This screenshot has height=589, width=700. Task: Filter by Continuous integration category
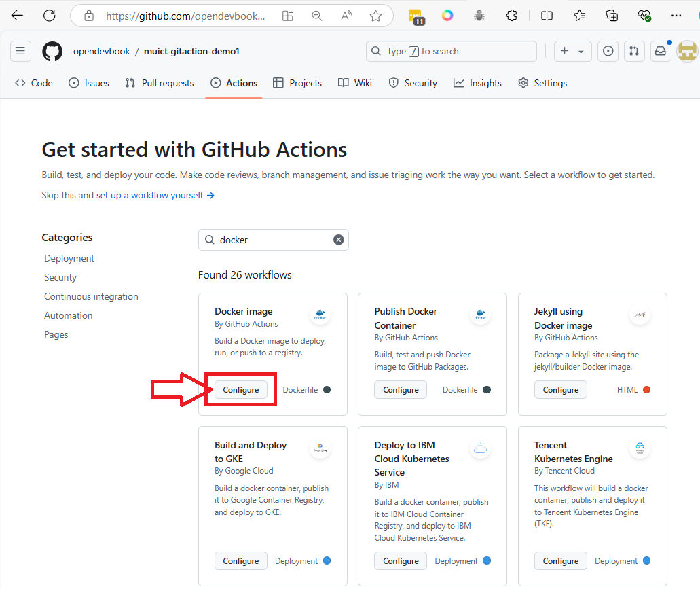[91, 296]
